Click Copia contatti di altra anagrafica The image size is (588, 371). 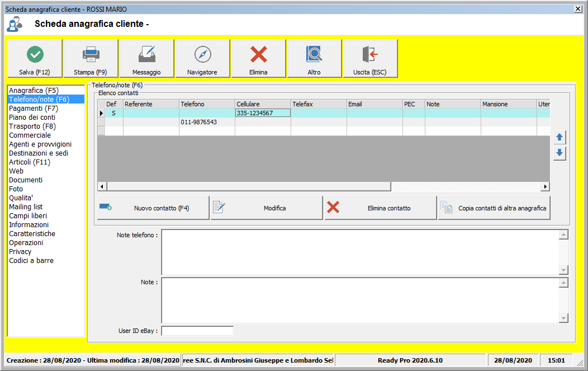[x=494, y=208]
